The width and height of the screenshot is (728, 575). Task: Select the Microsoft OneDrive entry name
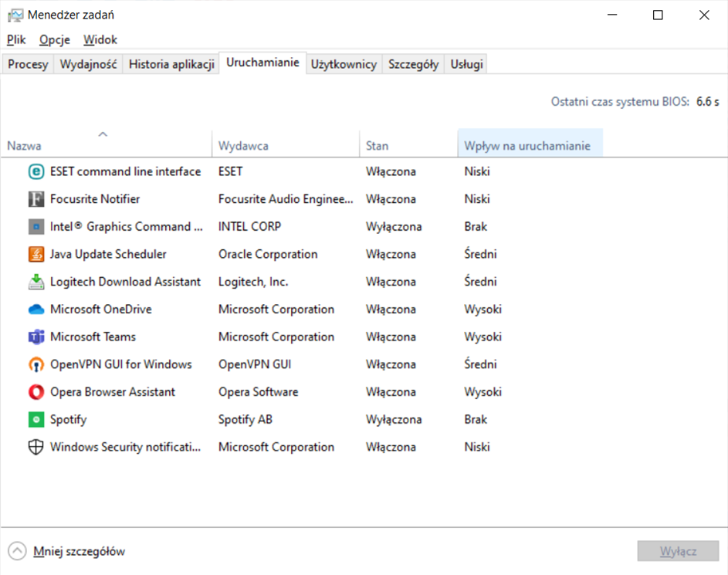click(x=101, y=309)
